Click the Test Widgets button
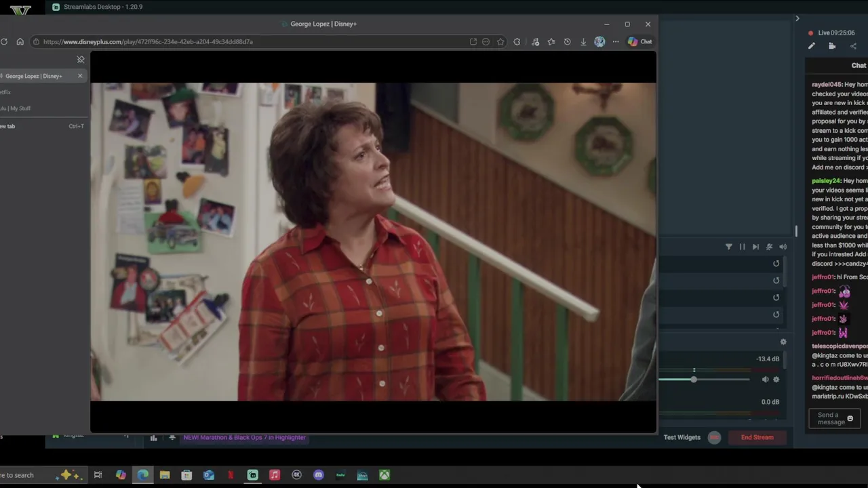The width and height of the screenshot is (868, 488). coord(682,437)
